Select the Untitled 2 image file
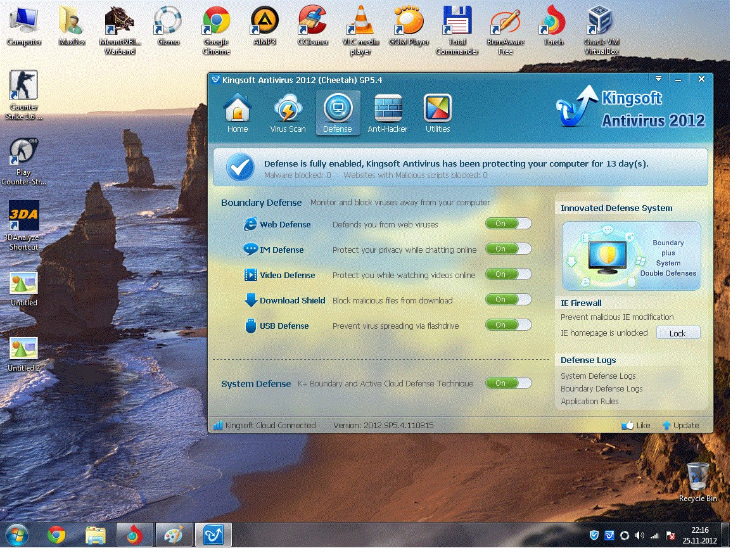The image size is (745, 560). point(23,354)
